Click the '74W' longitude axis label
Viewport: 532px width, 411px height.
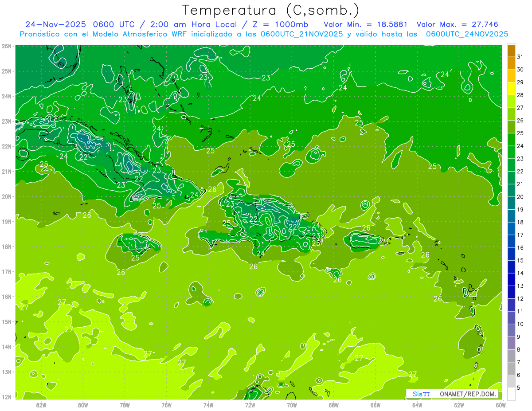208,405
